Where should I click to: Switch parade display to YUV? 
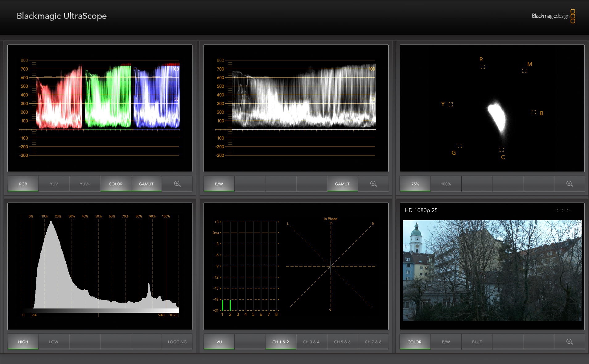[54, 184]
